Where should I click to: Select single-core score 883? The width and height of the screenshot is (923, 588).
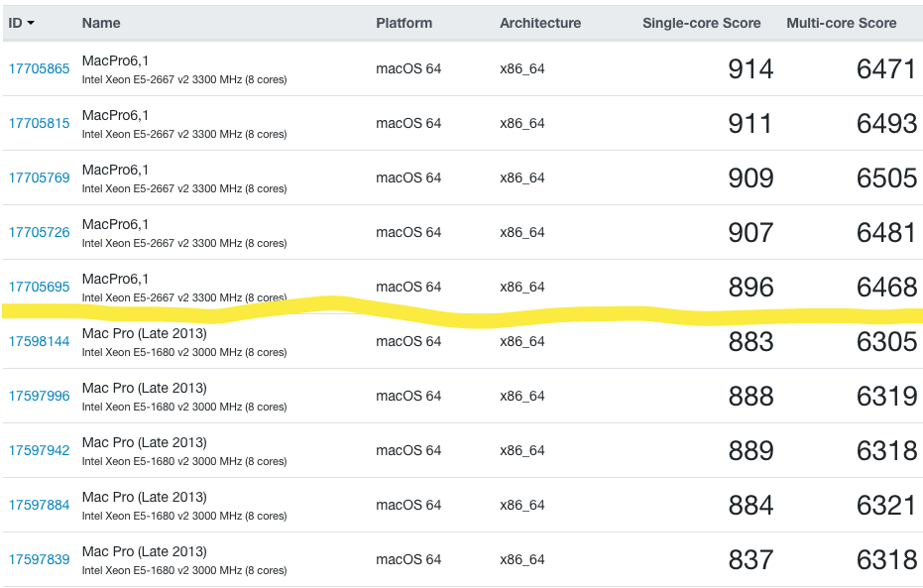[750, 342]
